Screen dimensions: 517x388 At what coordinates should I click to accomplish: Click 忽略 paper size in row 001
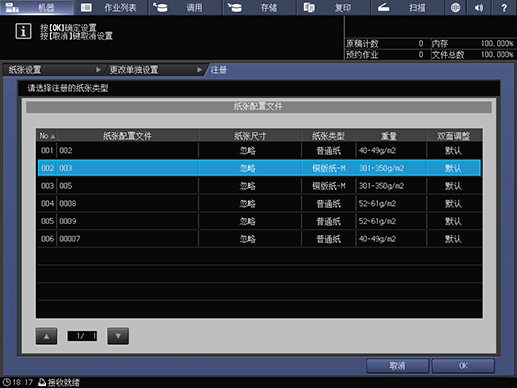[x=248, y=151]
